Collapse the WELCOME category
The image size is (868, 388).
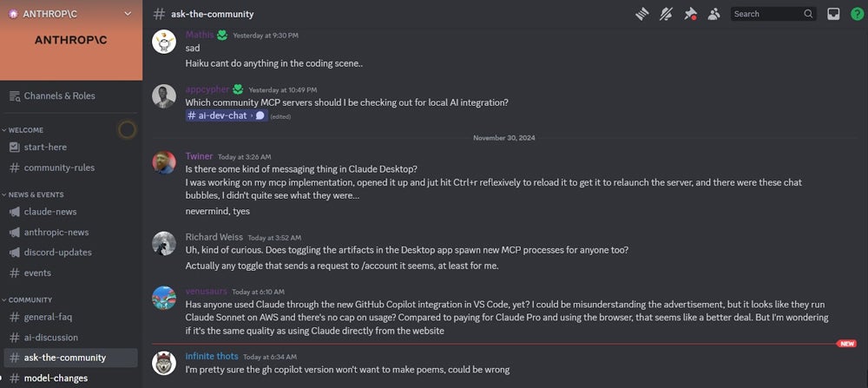[25, 130]
